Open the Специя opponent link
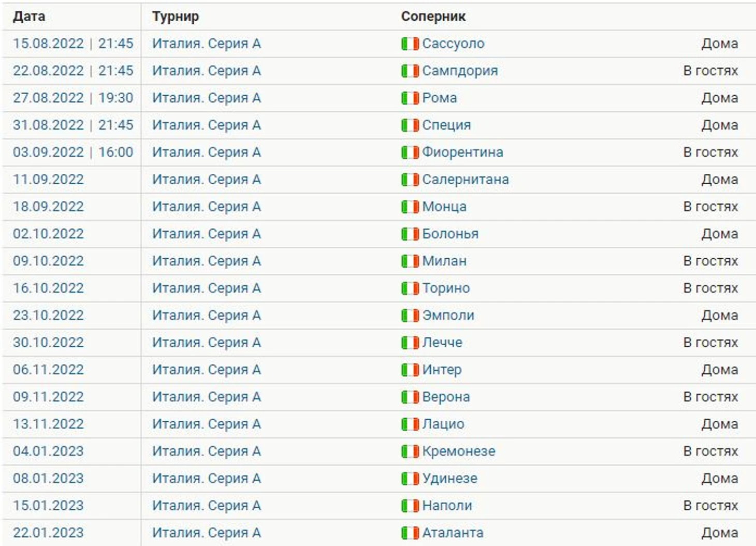The image size is (756, 546). point(446,125)
